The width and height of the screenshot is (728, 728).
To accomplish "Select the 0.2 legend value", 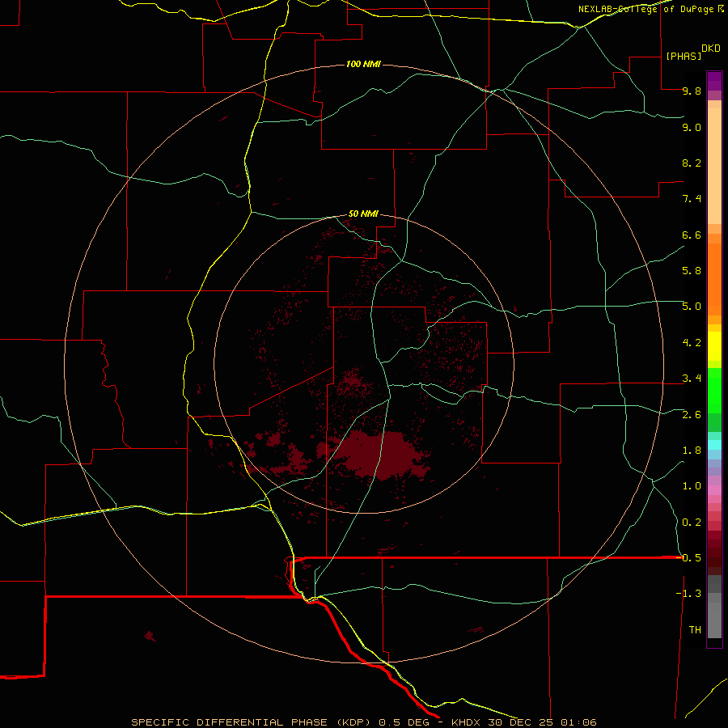I will click(x=692, y=523).
